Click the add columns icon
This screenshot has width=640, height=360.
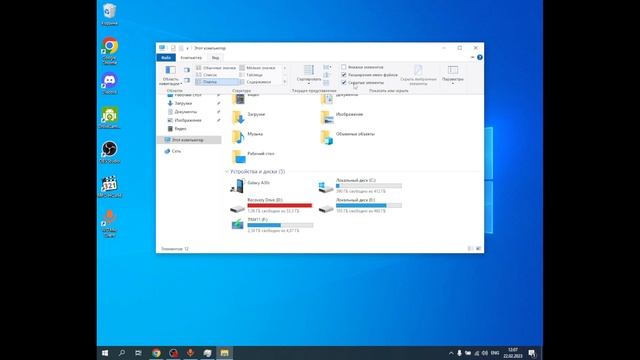coord(327,75)
